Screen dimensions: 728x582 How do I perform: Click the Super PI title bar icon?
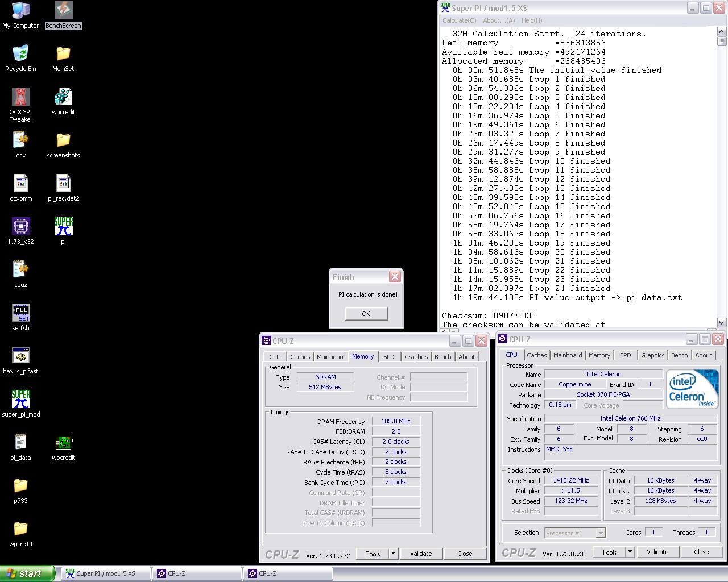[x=445, y=8]
